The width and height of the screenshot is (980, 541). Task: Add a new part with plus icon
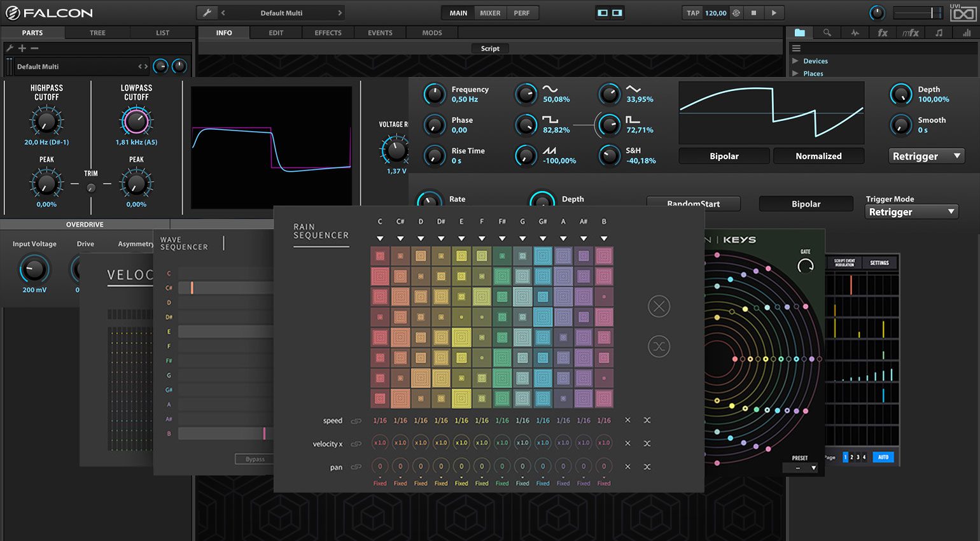tap(22, 48)
